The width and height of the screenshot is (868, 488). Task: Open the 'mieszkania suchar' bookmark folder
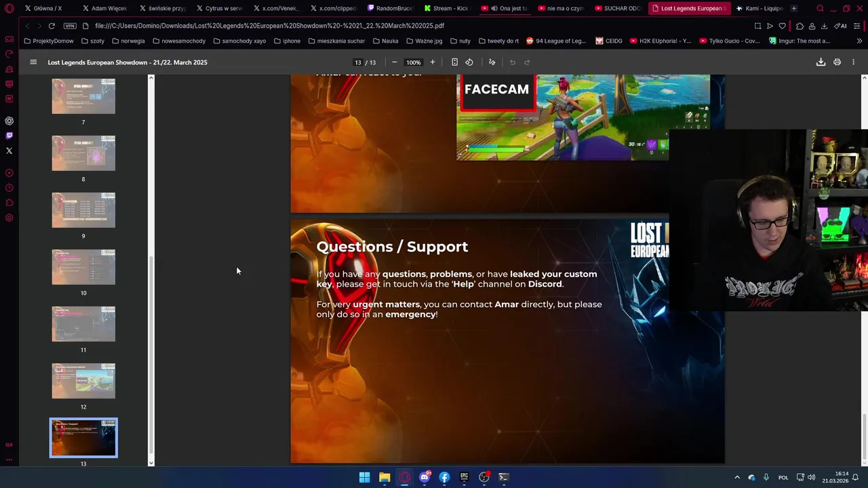(x=336, y=41)
